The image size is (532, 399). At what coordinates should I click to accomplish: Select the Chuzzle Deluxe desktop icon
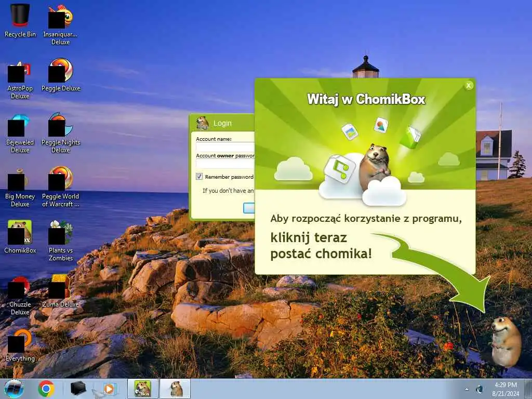(x=20, y=296)
